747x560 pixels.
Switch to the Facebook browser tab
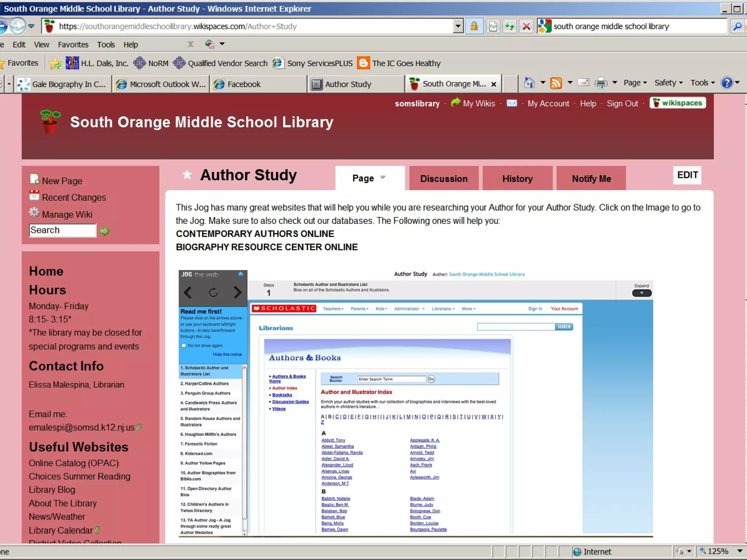[x=244, y=84]
